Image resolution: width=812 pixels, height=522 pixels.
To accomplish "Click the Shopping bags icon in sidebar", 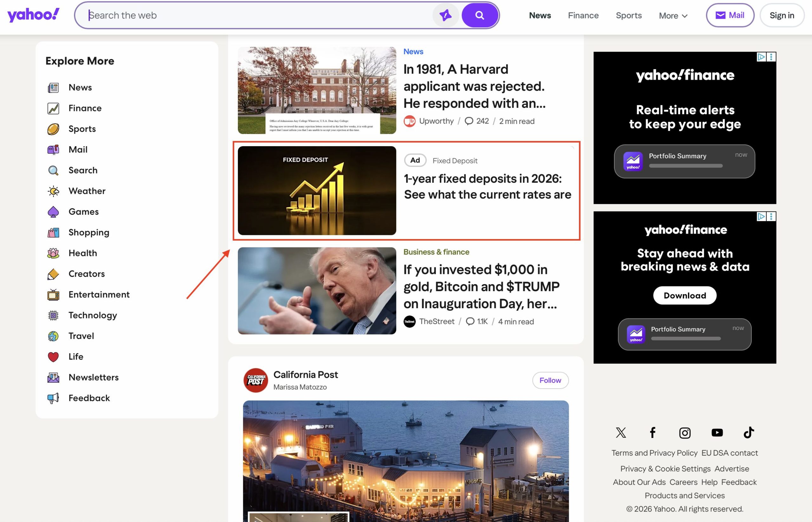I will coord(53,232).
